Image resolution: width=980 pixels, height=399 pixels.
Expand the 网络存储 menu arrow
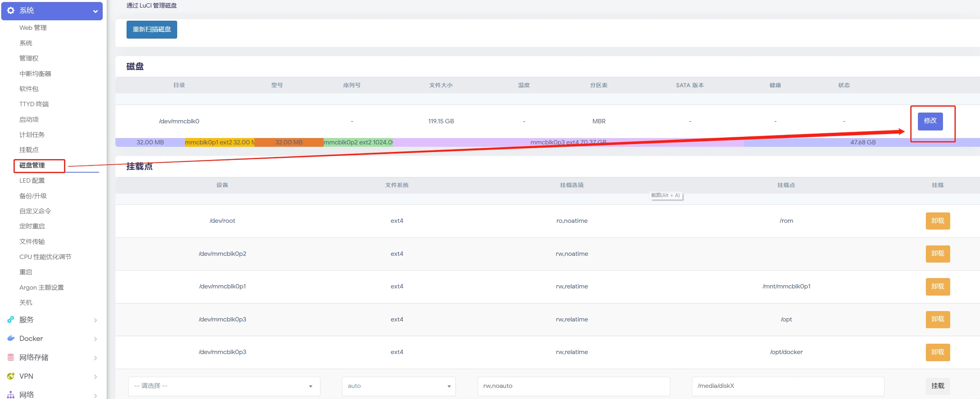96,358
